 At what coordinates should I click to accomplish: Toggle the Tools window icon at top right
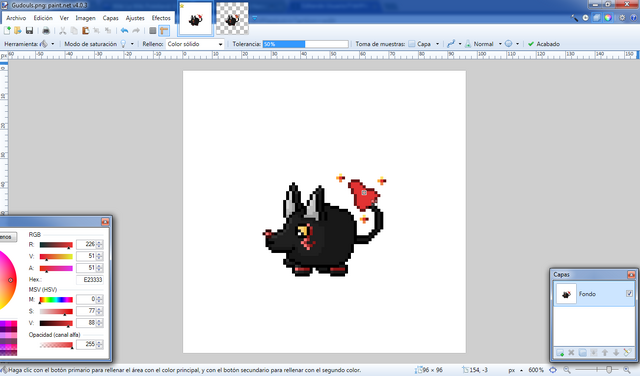click(x=574, y=18)
